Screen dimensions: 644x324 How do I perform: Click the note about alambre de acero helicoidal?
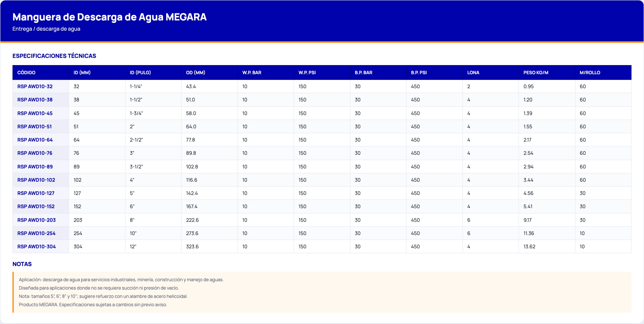tap(103, 296)
